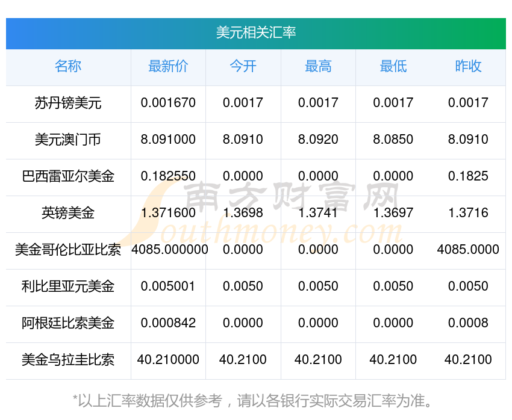Select latest price 8.091000
The image size is (512, 420).
(168, 140)
